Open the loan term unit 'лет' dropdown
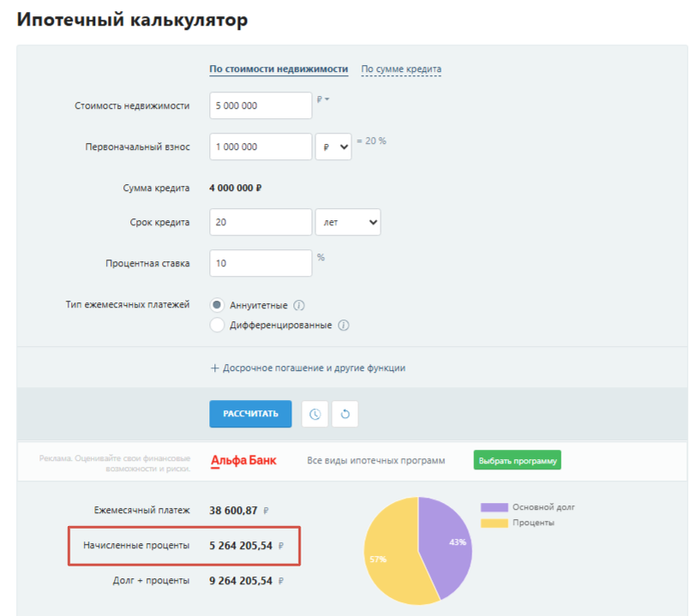The height and width of the screenshot is (616, 694). click(x=348, y=222)
